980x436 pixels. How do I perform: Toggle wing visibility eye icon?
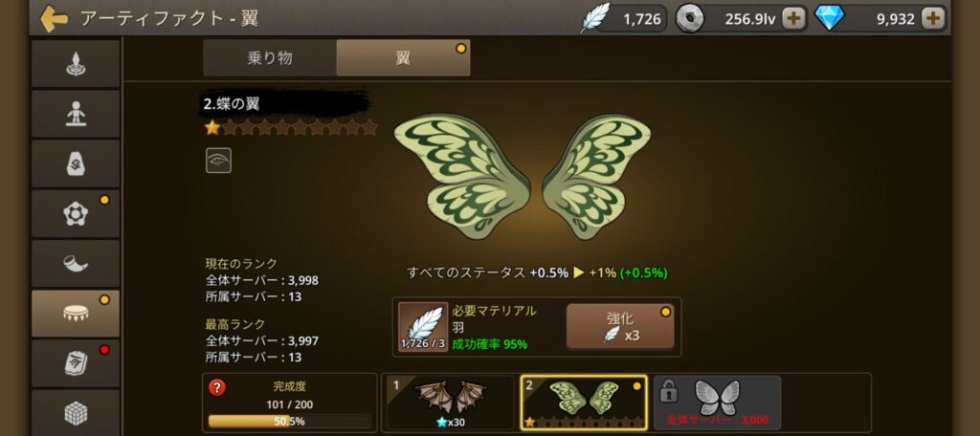tap(219, 161)
